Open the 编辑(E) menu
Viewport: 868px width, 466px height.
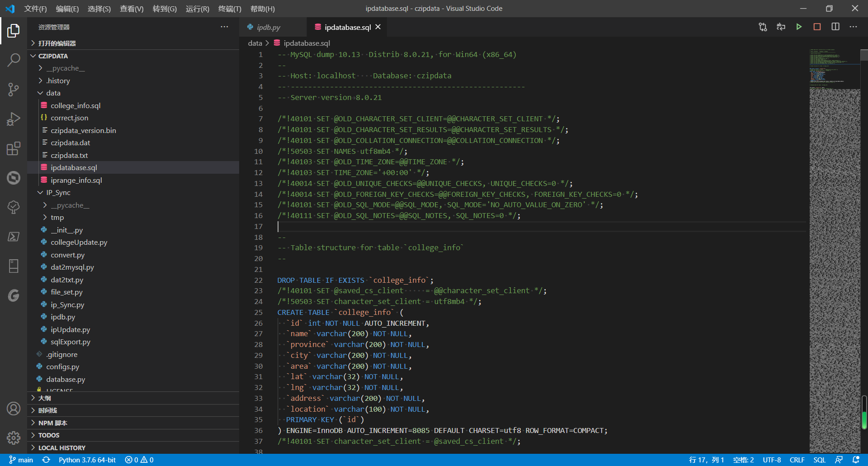[x=67, y=9]
